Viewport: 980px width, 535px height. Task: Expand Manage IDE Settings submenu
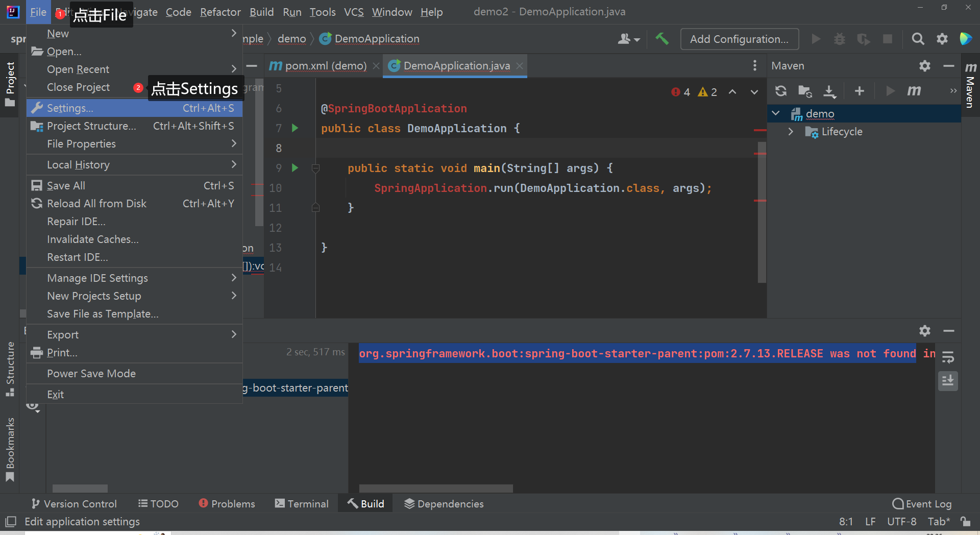[234, 278]
